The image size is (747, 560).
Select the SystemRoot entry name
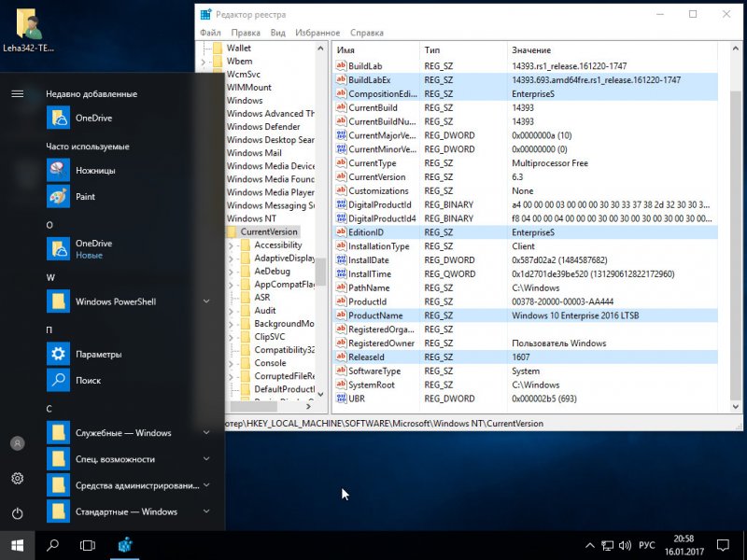[371, 385]
